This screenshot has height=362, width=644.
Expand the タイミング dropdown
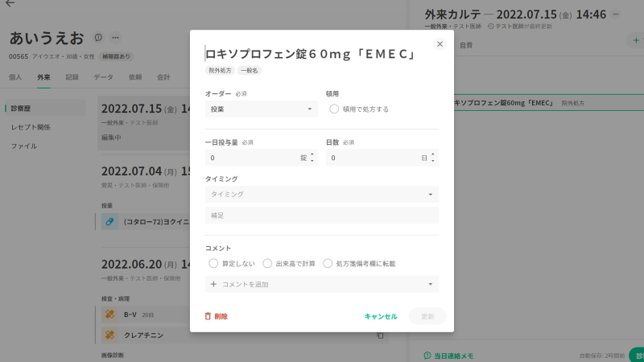click(x=431, y=194)
